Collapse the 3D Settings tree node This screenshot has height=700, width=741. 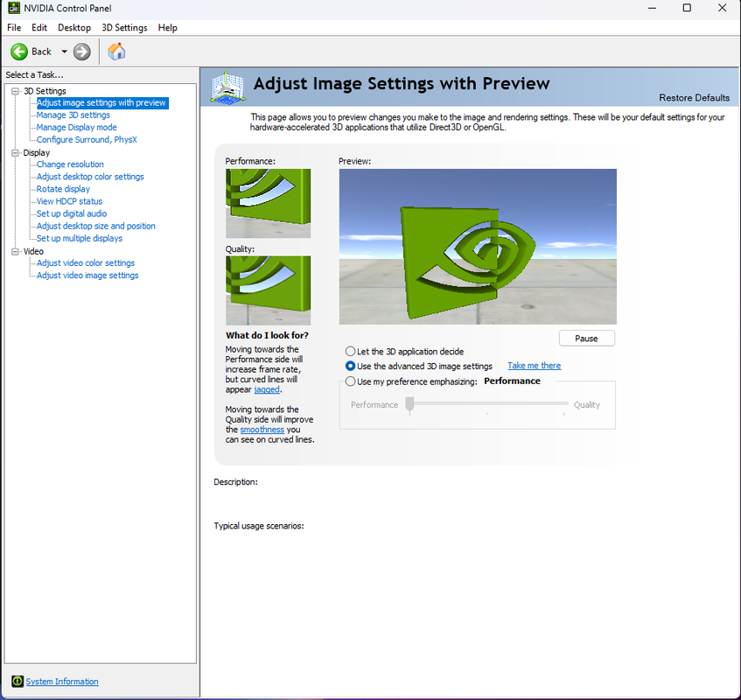15,91
